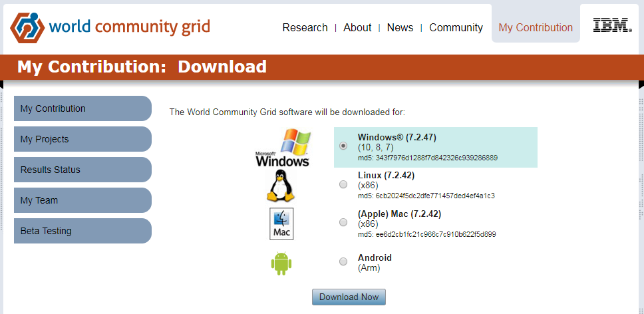Click the green Android robot icon

[281, 263]
